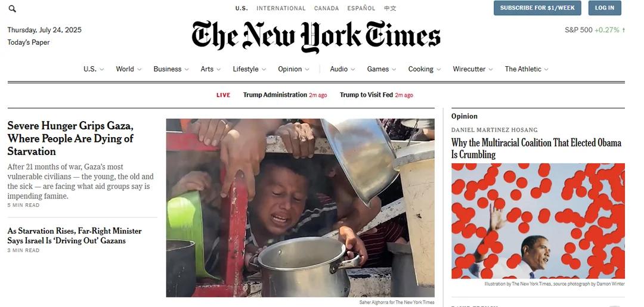Switch to the Chinese 中文 edition
This screenshot has width=644, height=307.
pos(390,8)
